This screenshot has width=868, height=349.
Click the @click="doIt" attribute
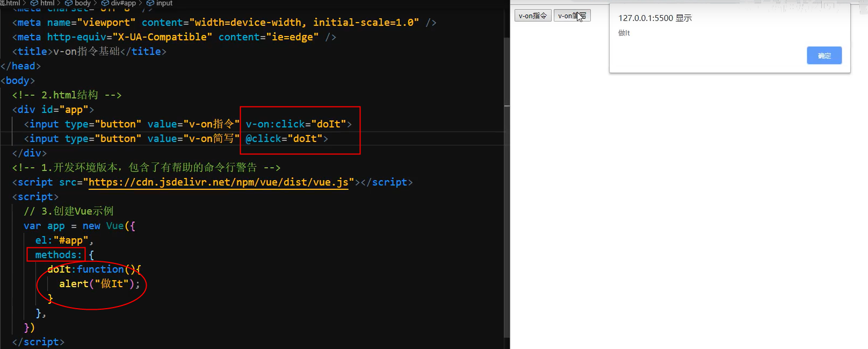284,139
